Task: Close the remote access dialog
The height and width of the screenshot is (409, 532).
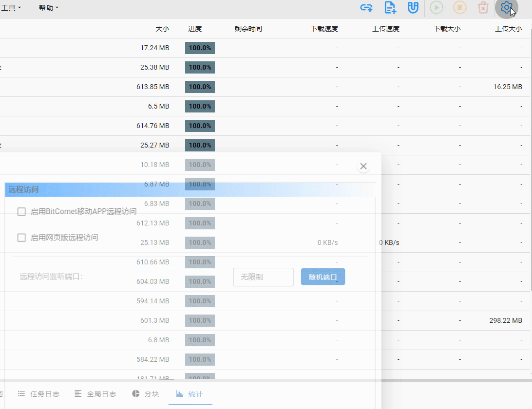Action: [x=363, y=167]
